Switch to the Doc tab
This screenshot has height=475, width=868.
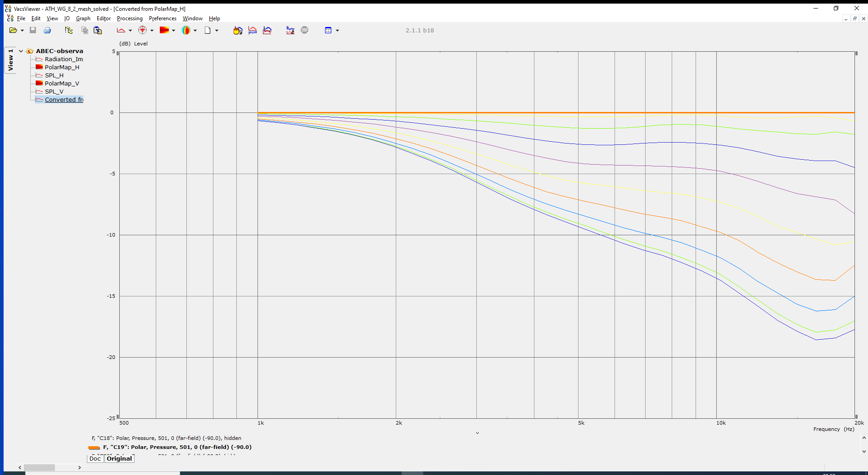pyautogui.click(x=95, y=458)
